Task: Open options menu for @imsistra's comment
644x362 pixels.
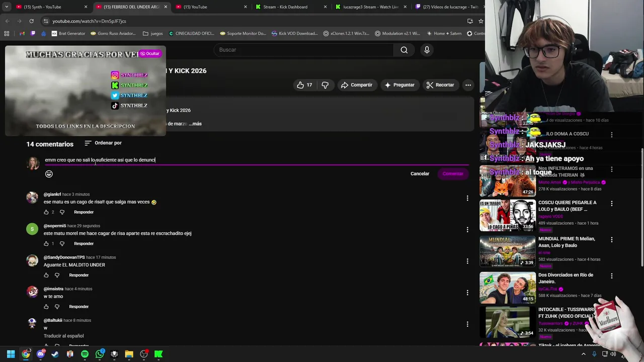Action: [467, 293]
